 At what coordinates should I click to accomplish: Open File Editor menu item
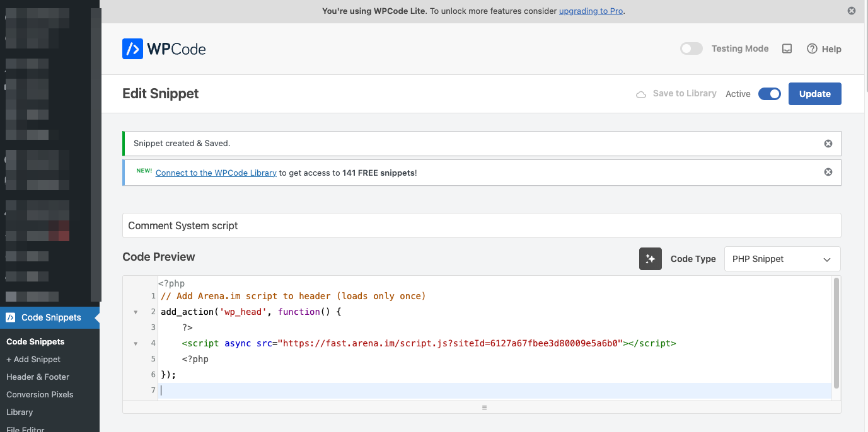[x=25, y=428]
